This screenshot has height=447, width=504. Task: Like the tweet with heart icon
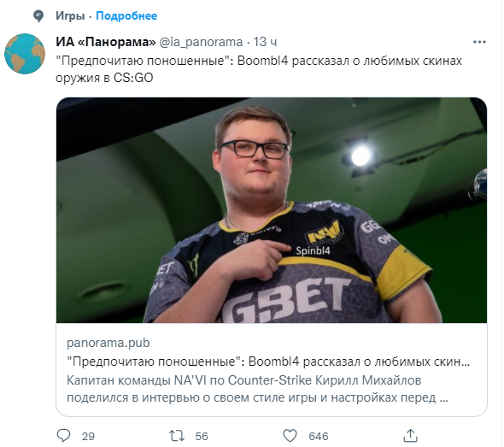coord(290,436)
